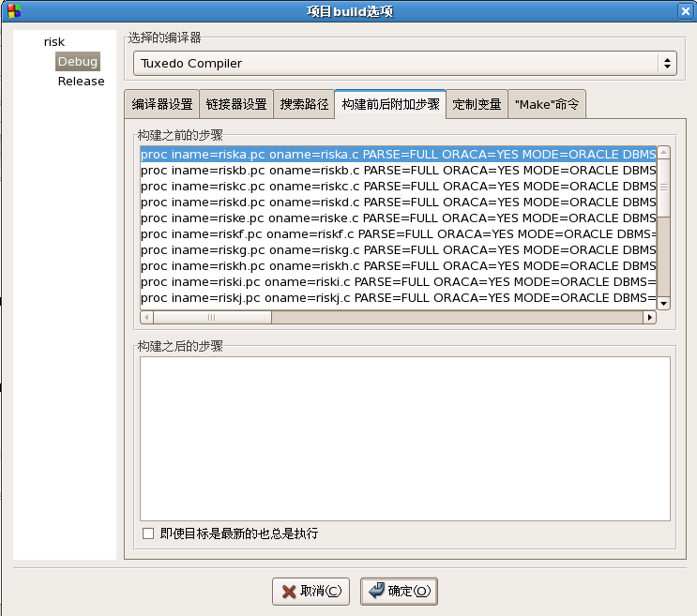This screenshot has width=697, height=616.
Task: Switch to the 定制变量 tab
Action: (477, 104)
